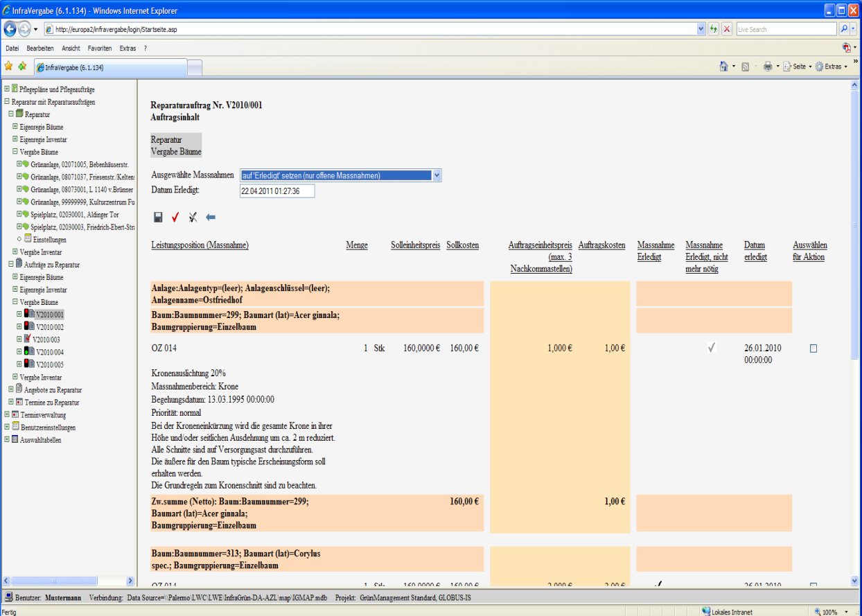Expand the Terminverwaltung tree node

coord(7,415)
